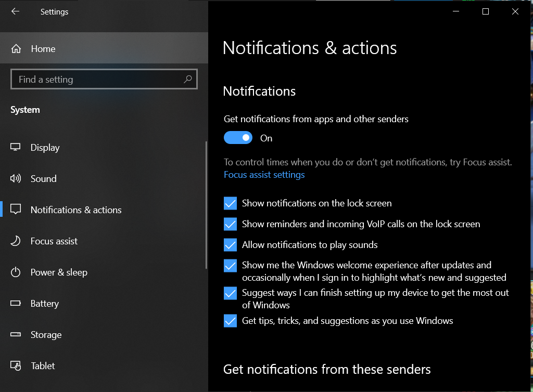Click the Display monitor icon
The width and height of the screenshot is (533, 392).
tap(16, 148)
